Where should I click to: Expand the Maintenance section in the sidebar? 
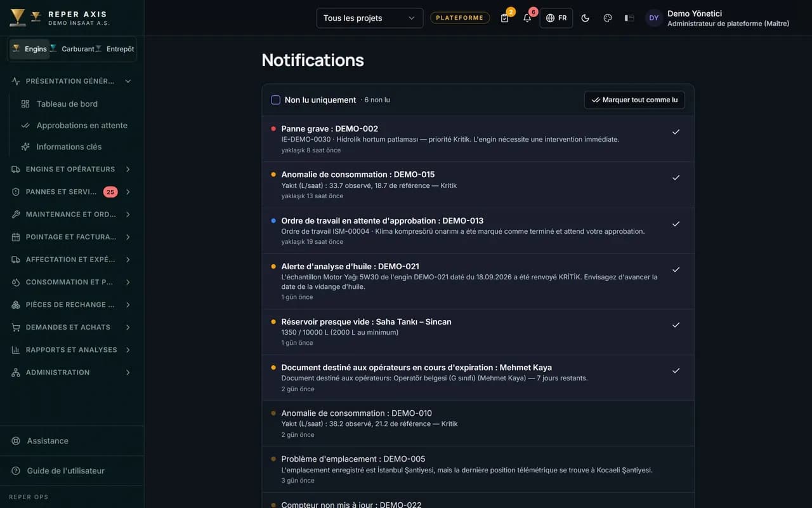(72, 214)
